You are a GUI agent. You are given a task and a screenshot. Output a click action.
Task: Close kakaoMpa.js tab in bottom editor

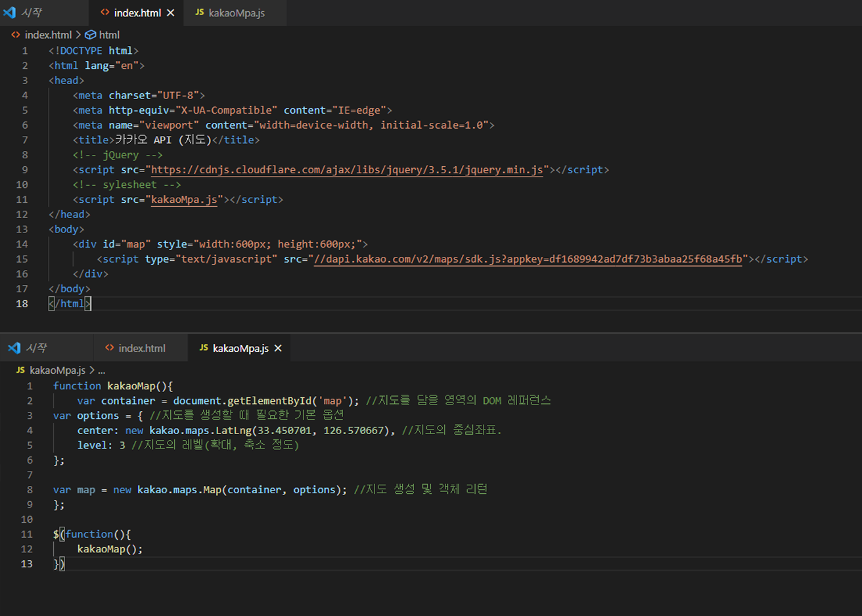[278, 348]
